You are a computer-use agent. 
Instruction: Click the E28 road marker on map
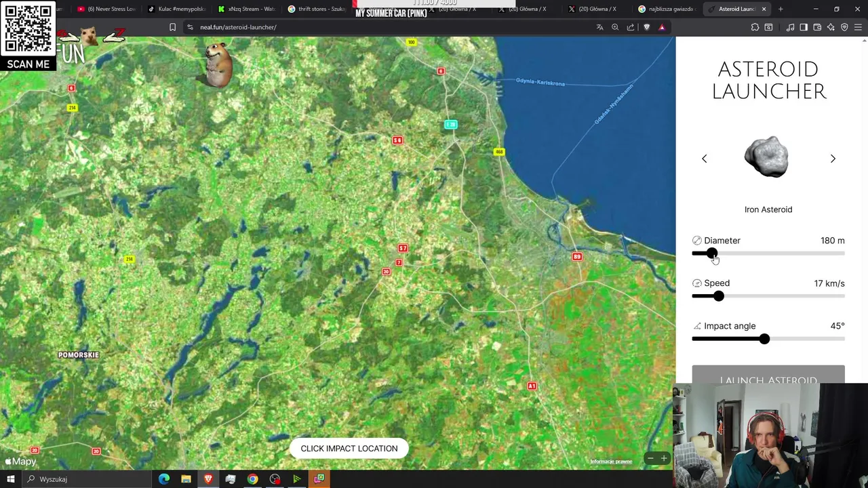(x=451, y=125)
